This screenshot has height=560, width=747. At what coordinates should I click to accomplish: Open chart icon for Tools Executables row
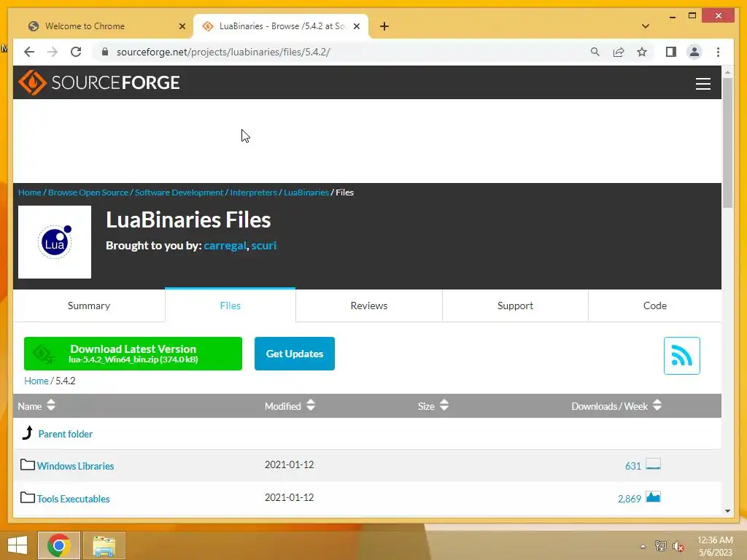(x=653, y=497)
